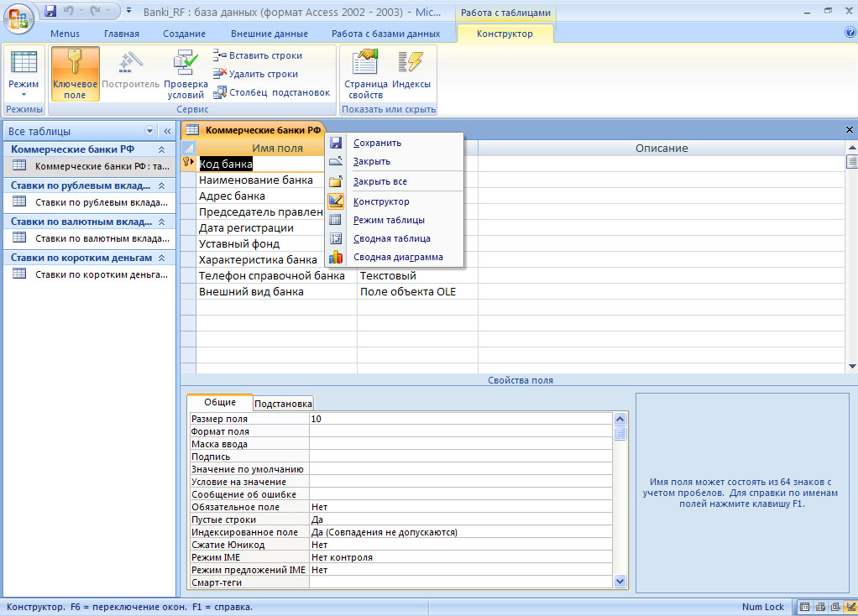The width and height of the screenshot is (858, 616).
Task: Collapse Ставки по рублевым вклад... group
Action: click(161, 185)
